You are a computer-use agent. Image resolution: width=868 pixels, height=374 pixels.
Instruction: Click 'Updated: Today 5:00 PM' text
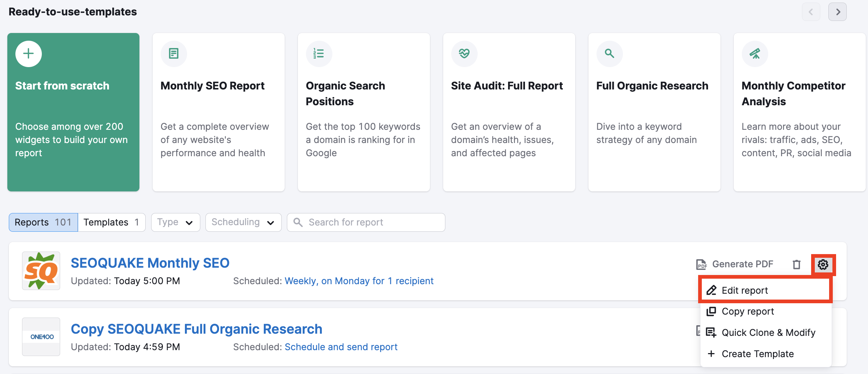[125, 281]
